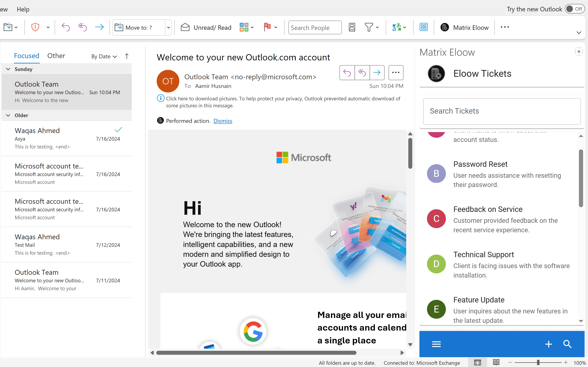Image resolution: width=588 pixels, height=367 pixels.
Task: Open the Address Book icon
Action: [352, 27]
